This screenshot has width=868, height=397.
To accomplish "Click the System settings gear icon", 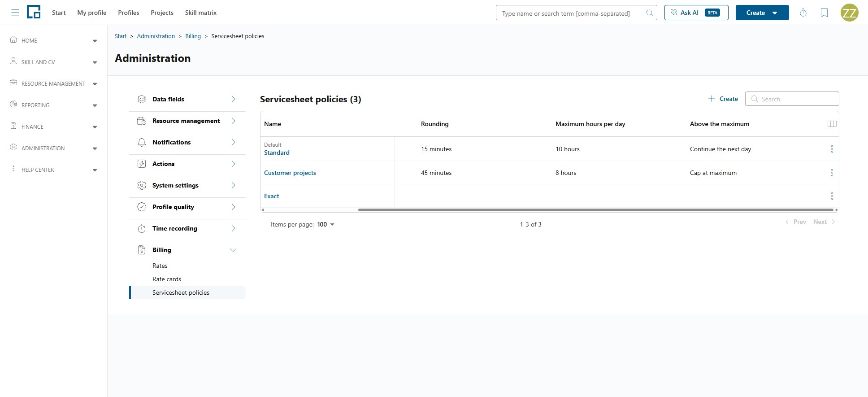I will tap(142, 185).
